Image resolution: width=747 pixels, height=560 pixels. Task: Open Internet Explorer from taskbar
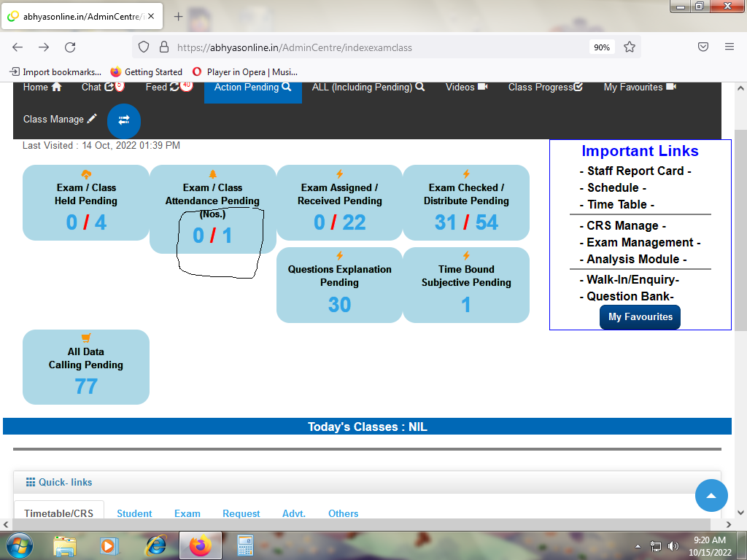click(155, 545)
